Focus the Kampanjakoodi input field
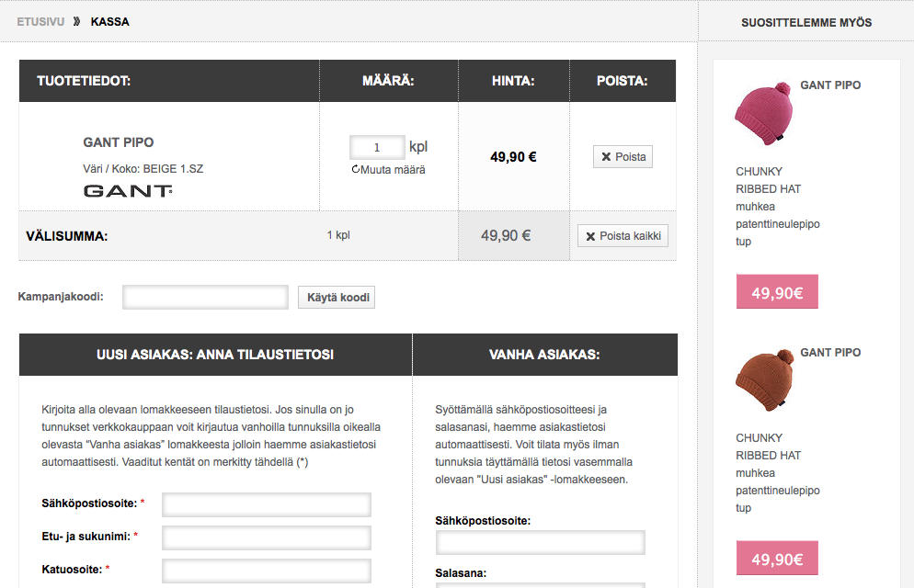The height and width of the screenshot is (588, 914). (x=205, y=297)
